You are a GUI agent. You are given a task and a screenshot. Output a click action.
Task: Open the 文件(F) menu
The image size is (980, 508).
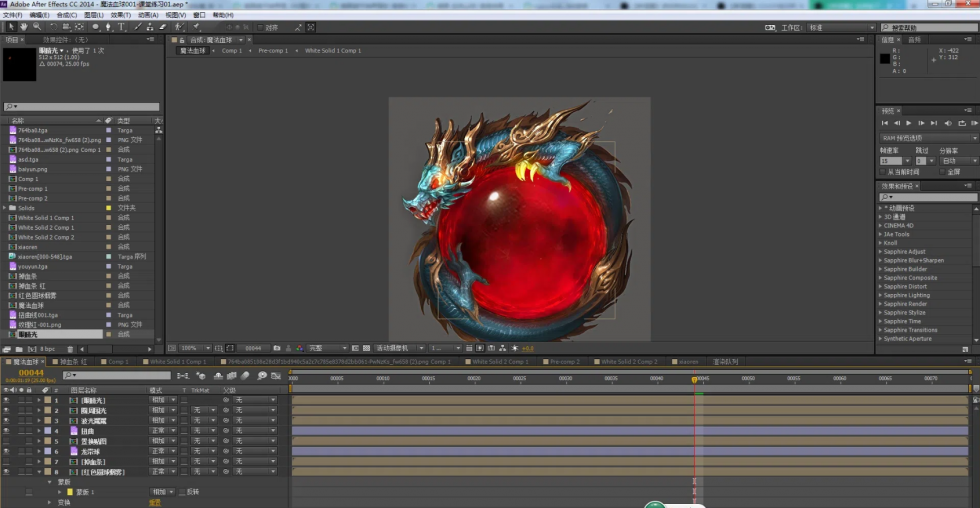pyautogui.click(x=12, y=15)
